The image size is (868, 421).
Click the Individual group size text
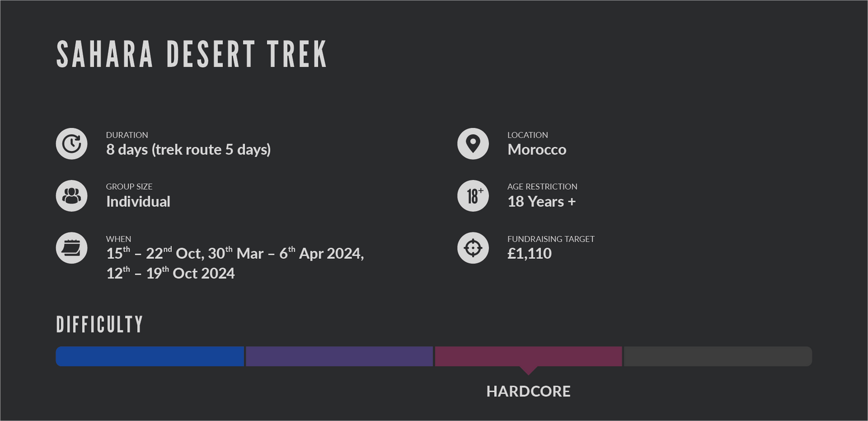(x=138, y=202)
